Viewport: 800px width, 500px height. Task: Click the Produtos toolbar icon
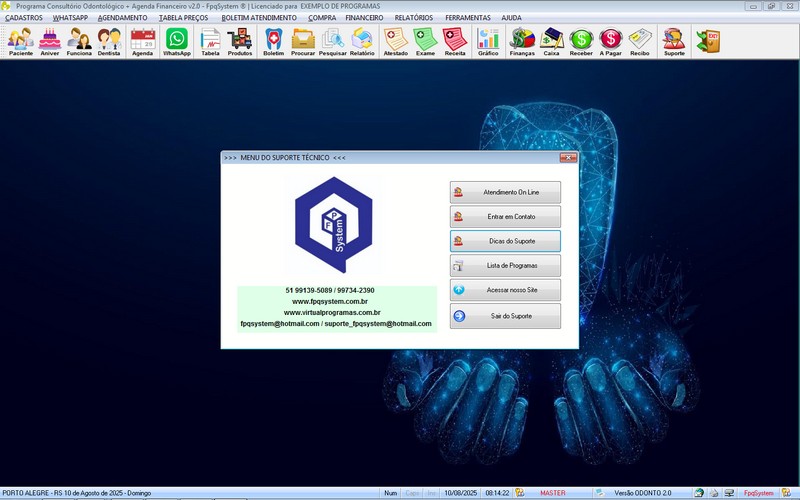click(x=240, y=41)
